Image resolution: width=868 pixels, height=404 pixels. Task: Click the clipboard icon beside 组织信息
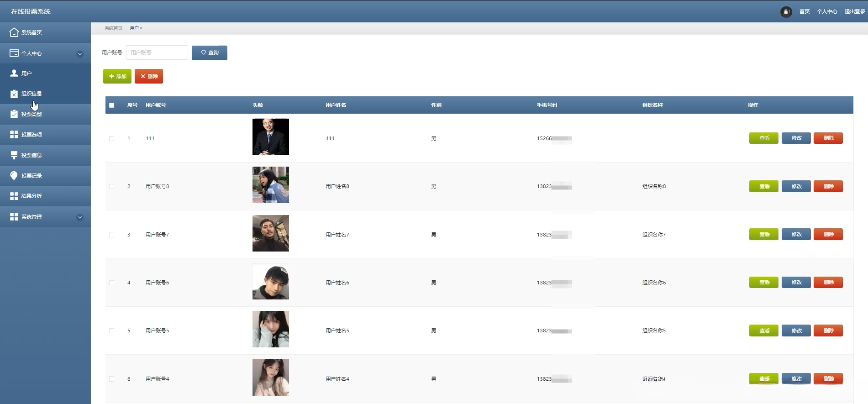14,94
